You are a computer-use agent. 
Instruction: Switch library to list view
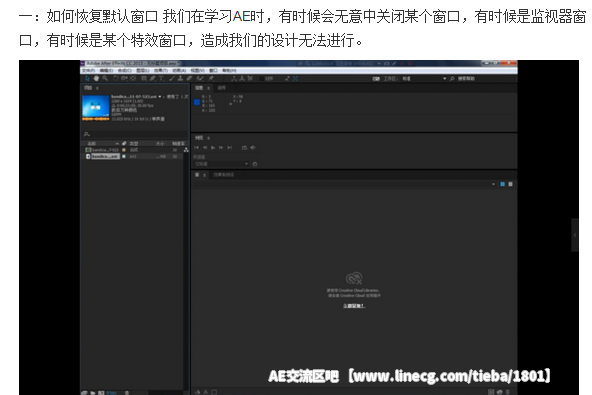[x=510, y=184]
